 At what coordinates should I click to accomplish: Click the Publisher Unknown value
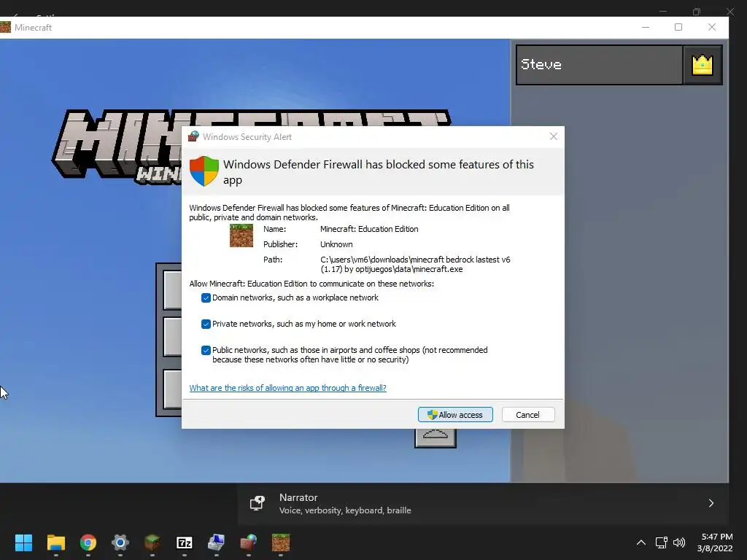click(336, 244)
